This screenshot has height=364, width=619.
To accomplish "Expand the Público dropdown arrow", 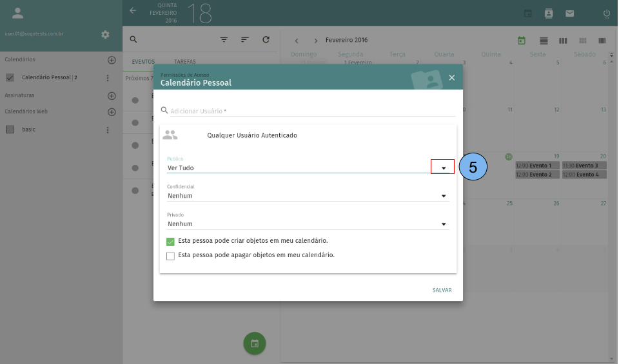I will (444, 168).
